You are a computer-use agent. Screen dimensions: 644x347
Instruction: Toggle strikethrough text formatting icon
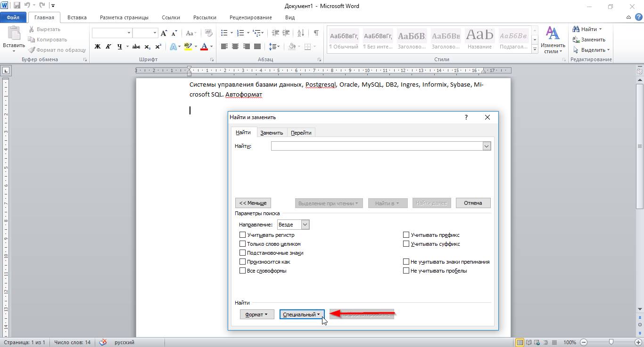136,47
